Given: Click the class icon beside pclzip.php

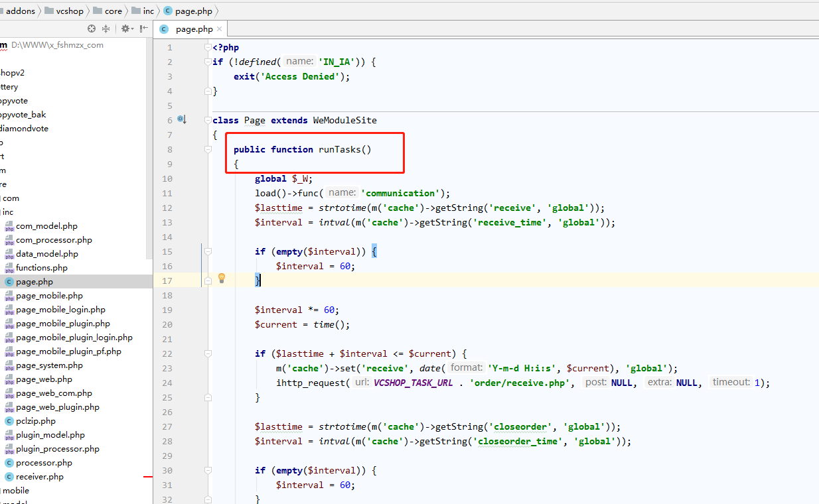Looking at the screenshot, I should (9, 421).
